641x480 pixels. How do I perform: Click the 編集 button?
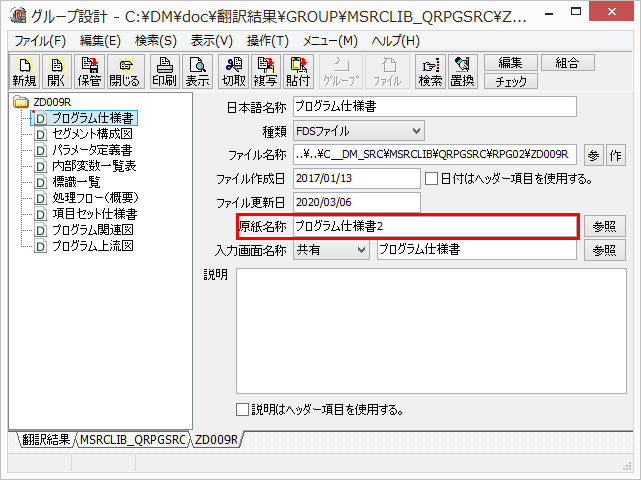[511, 63]
